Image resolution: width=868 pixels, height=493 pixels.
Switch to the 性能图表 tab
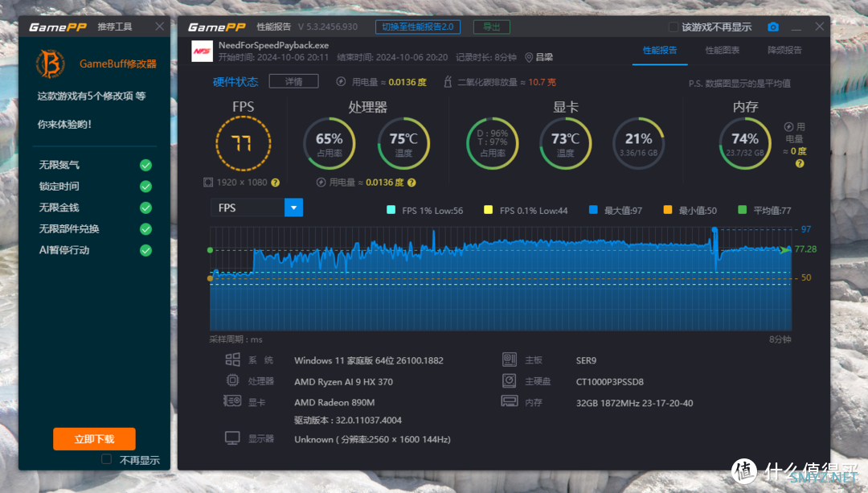(x=723, y=51)
